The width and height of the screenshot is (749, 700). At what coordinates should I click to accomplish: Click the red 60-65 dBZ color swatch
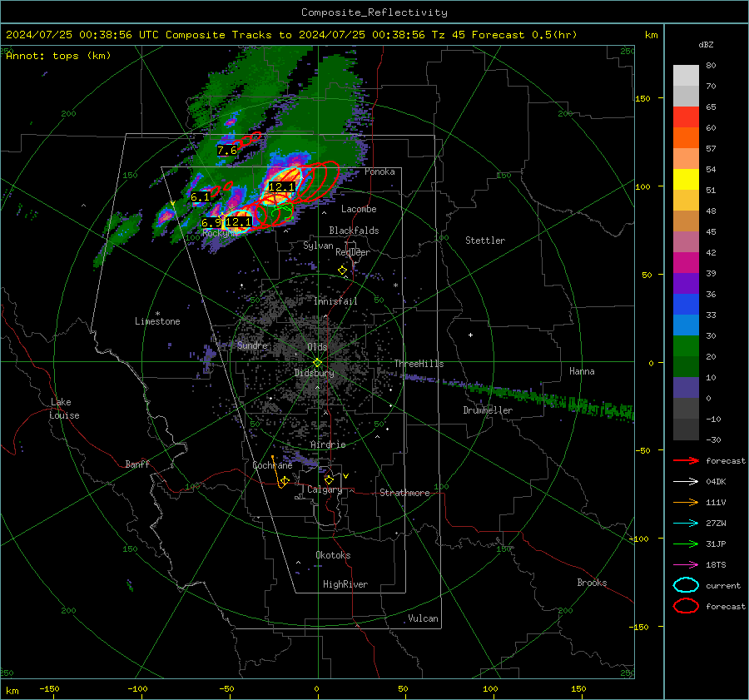click(x=686, y=117)
